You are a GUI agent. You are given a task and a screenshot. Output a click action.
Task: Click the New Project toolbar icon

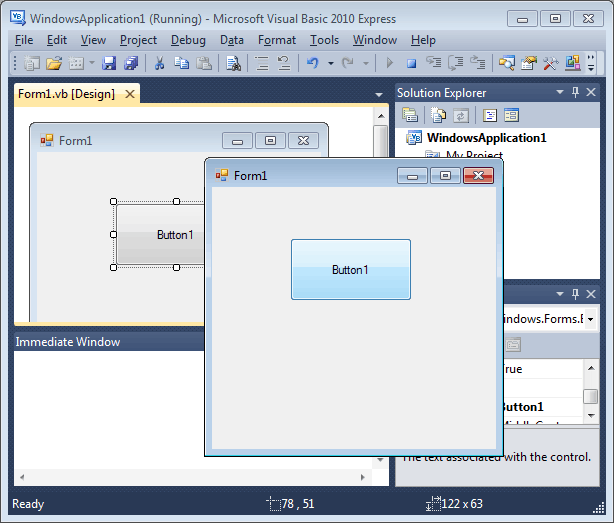click(31, 63)
